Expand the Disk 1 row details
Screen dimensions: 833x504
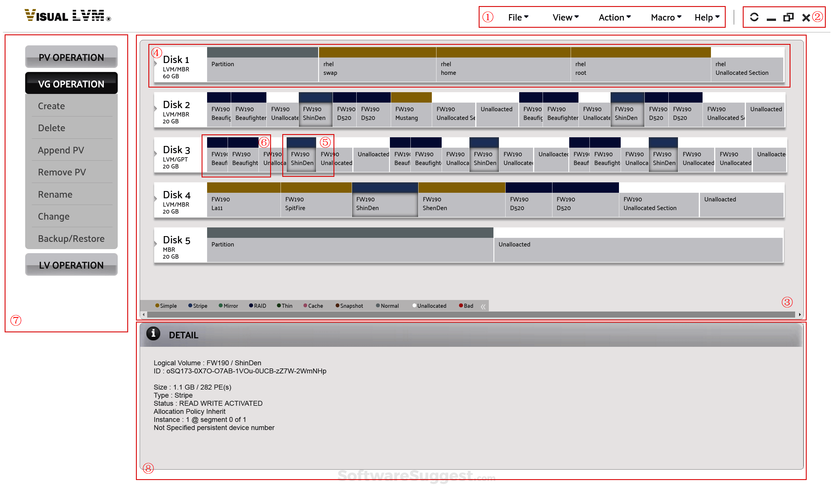[x=156, y=64]
